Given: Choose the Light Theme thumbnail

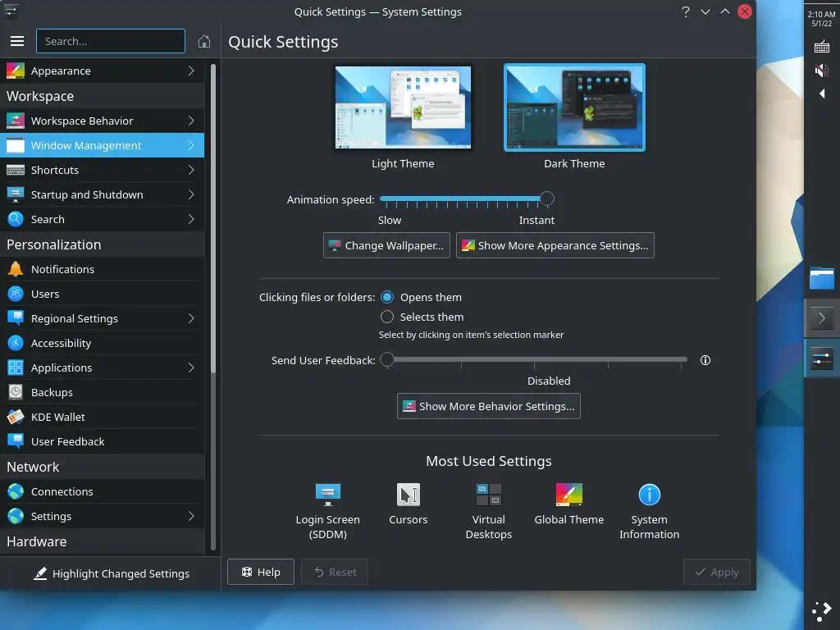Looking at the screenshot, I should point(403,107).
